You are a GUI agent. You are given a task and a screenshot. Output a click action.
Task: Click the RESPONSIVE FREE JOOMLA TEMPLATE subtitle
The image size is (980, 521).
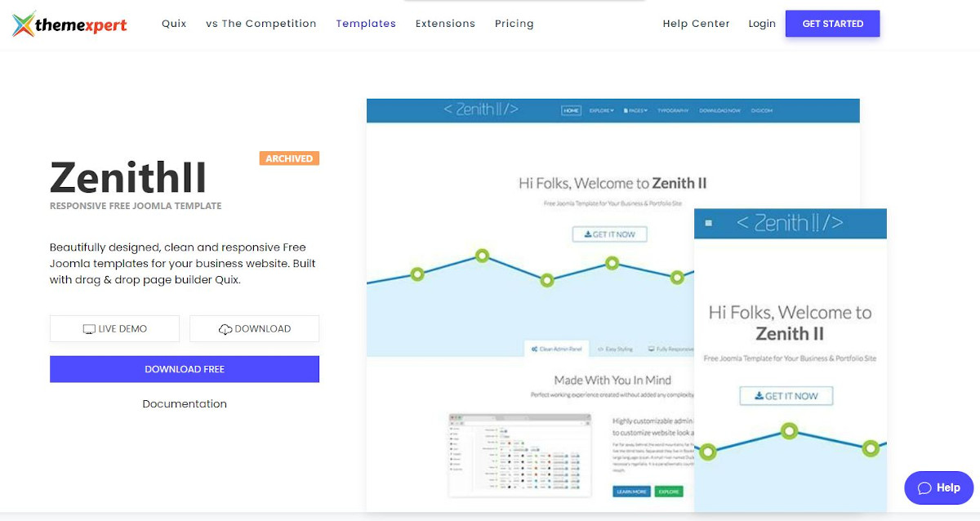[x=136, y=206]
